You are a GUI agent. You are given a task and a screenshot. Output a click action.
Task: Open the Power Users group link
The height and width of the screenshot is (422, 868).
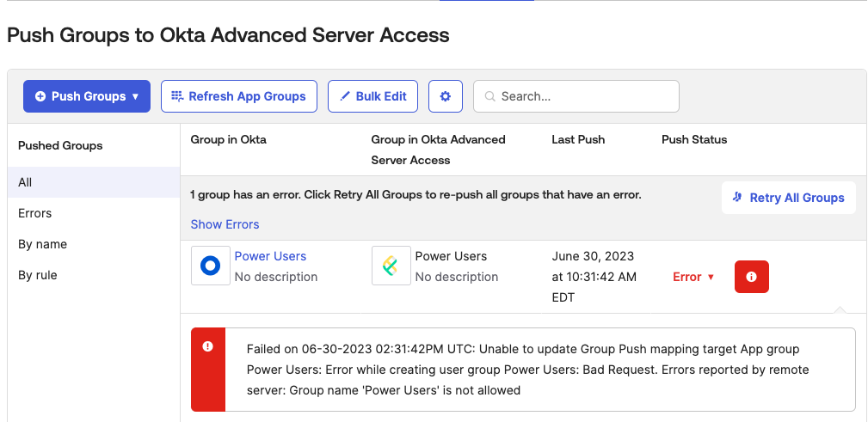coord(270,256)
